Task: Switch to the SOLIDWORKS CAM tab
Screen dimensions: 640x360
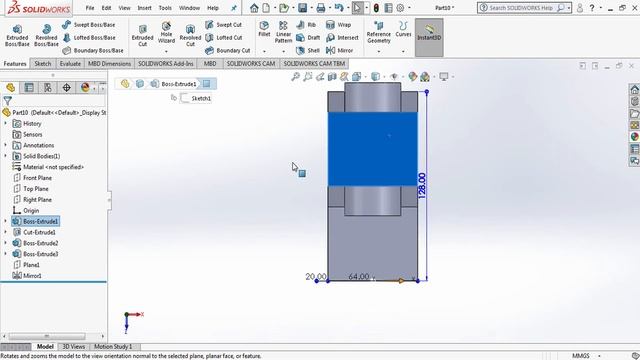Action: 251,64
